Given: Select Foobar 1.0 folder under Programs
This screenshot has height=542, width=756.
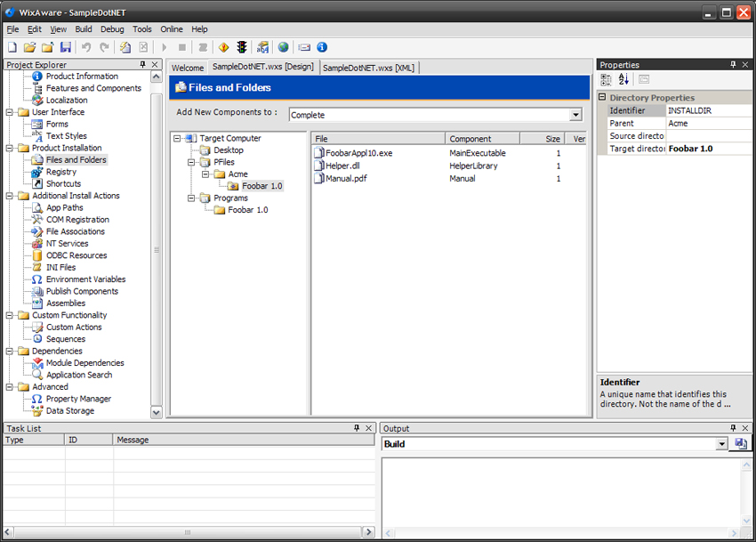Looking at the screenshot, I should 248,210.
